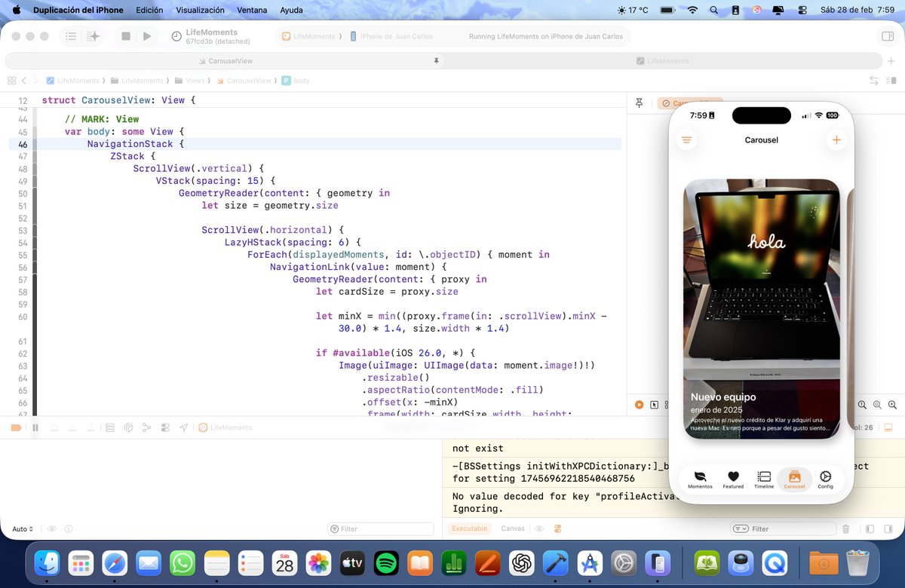The width and height of the screenshot is (905, 588).
Task: Switch to the LifeMoments editor tab
Action: [x=662, y=61]
